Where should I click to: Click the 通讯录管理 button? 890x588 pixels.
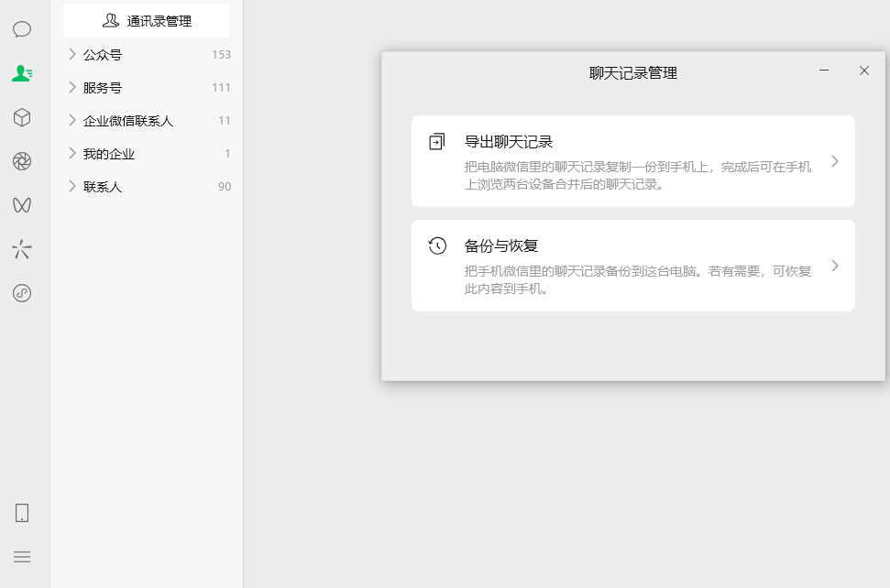[147, 21]
